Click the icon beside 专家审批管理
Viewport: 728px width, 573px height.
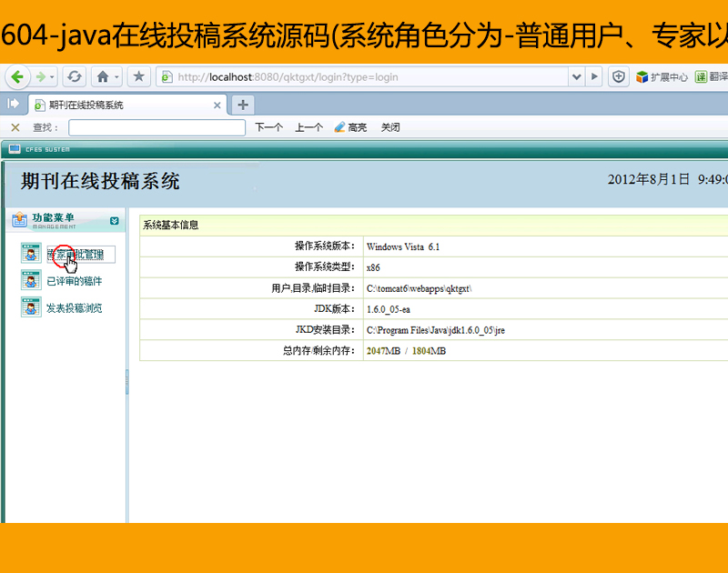[x=31, y=253]
